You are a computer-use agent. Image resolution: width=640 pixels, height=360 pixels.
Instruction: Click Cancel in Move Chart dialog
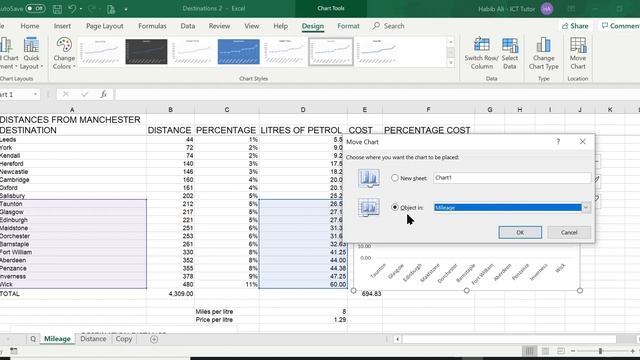coord(569,232)
